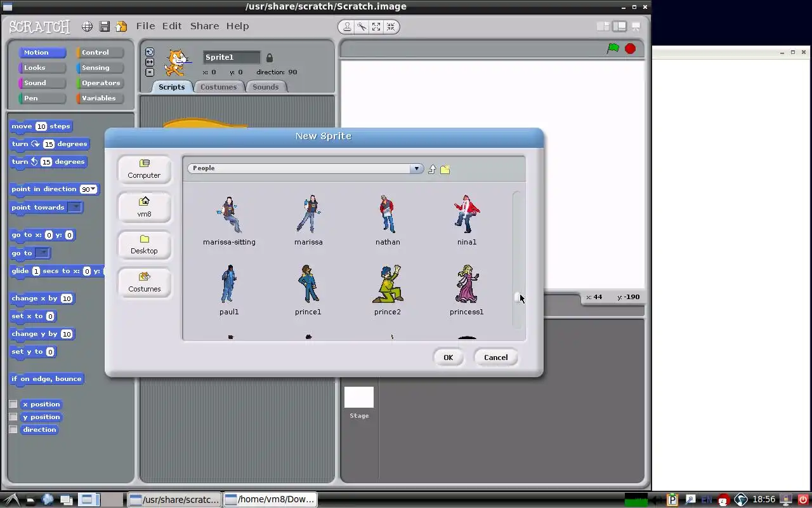
Task: Click the green flag to start
Action: point(613,48)
